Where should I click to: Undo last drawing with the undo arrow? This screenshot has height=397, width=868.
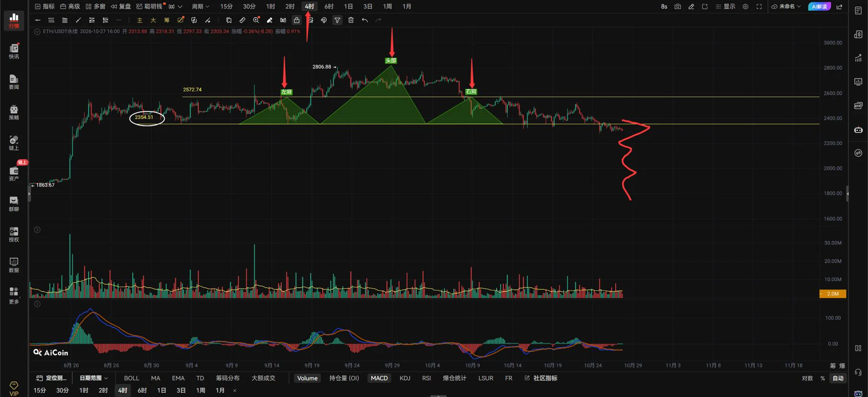click(x=365, y=20)
